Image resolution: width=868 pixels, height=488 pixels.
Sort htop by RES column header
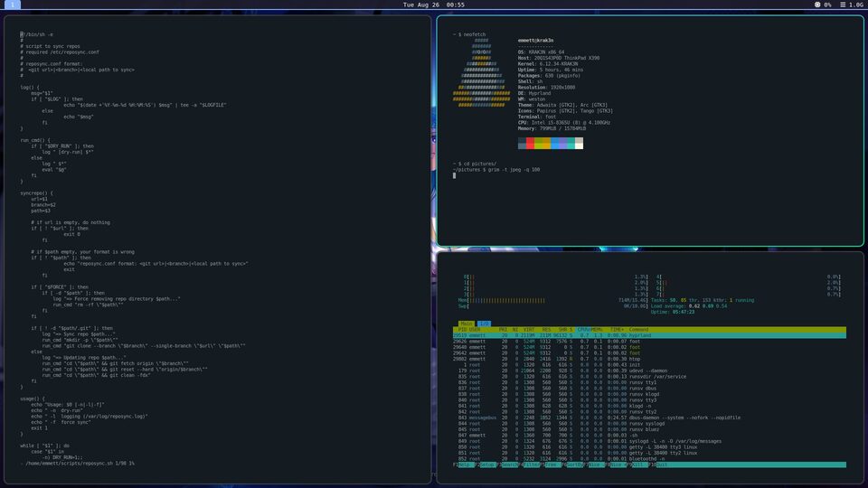[x=546, y=330]
